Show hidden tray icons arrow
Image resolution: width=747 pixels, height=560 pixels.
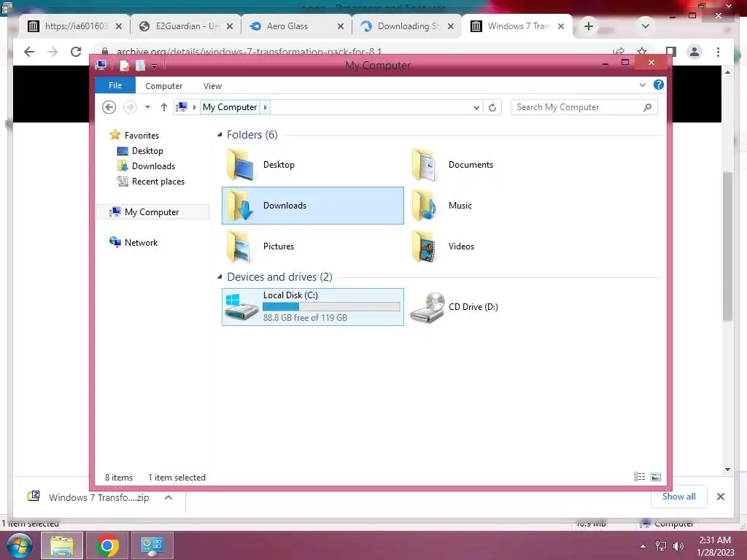coord(643,546)
